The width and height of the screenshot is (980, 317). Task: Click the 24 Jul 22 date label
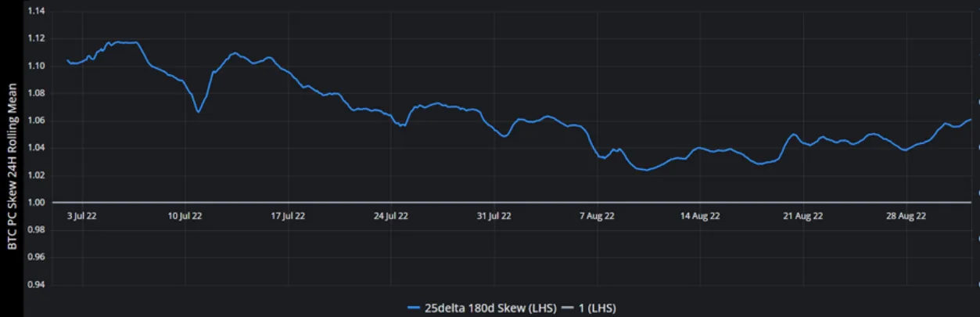389,217
